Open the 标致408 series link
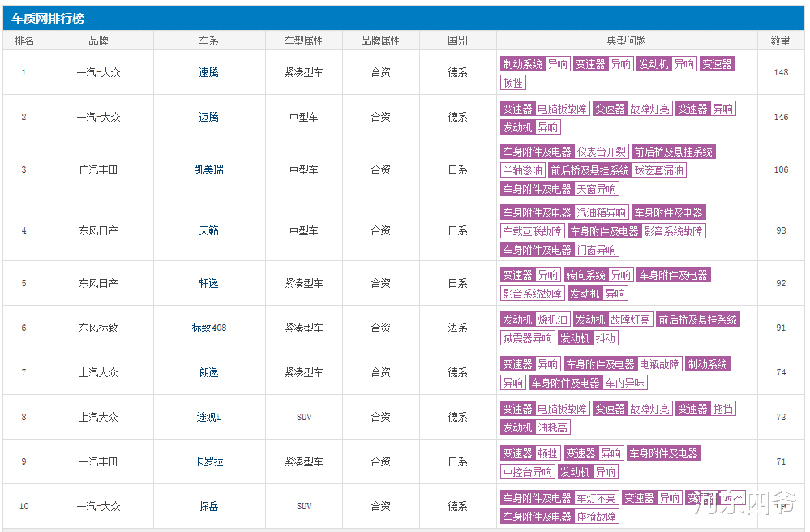 209,328
